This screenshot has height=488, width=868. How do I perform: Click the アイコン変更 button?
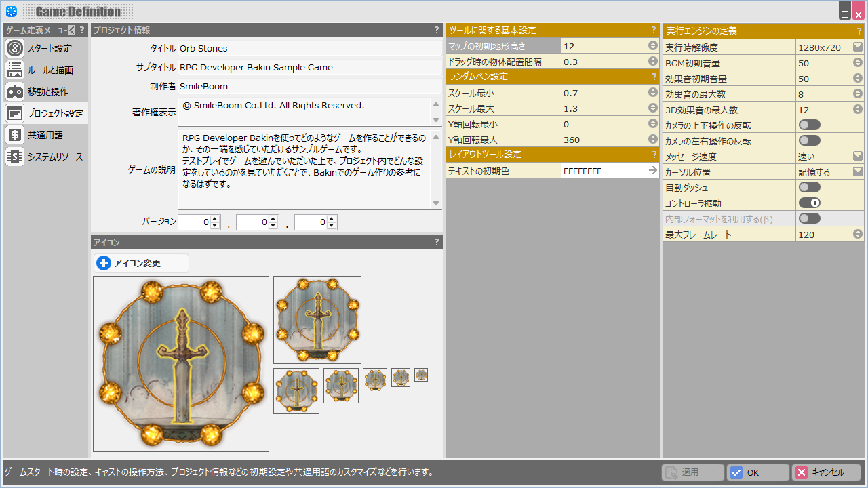click(x=141, y=264)
